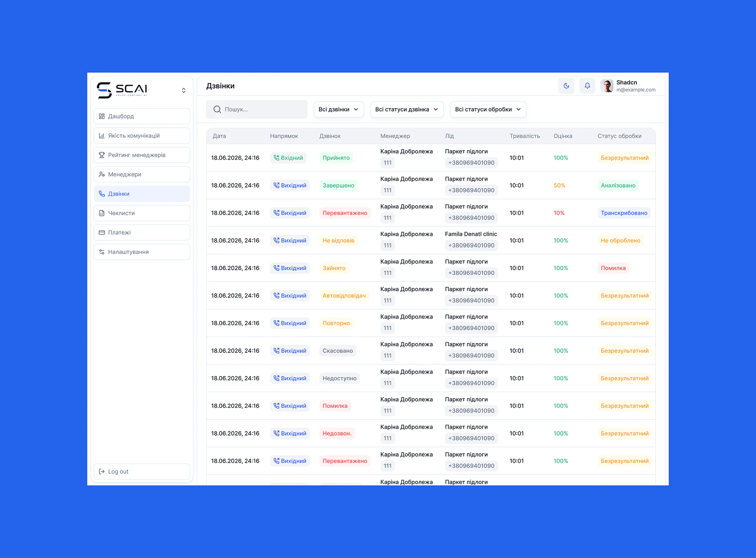Click the Дата column header

pyautogui.click(x=219, y=136)
